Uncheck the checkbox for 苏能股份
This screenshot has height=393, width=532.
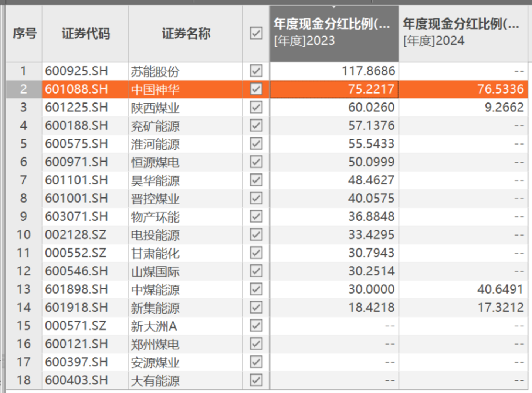(256, 71)
